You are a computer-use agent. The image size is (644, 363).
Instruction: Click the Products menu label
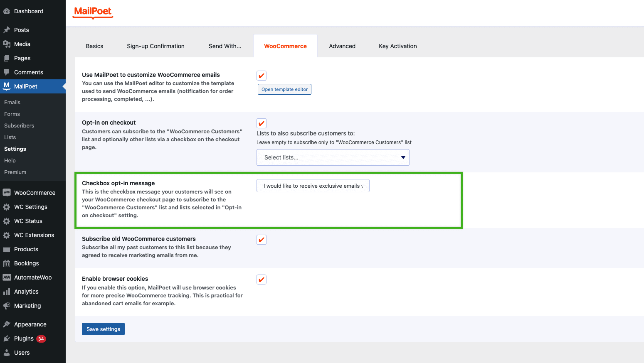[26, 249]
